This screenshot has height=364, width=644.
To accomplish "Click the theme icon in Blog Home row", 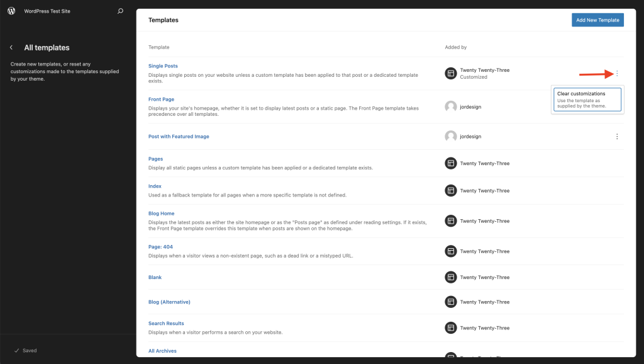I will (450, 221).
